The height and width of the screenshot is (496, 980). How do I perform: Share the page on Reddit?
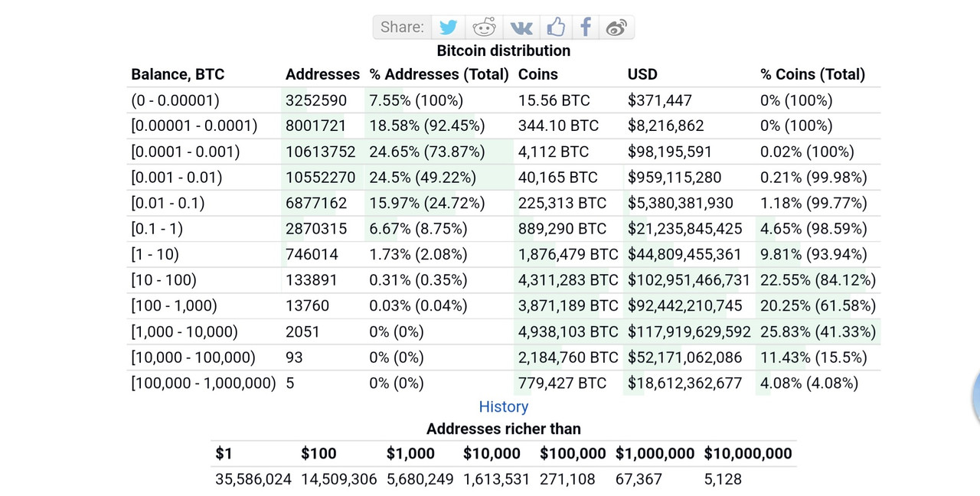click(484, 28)
